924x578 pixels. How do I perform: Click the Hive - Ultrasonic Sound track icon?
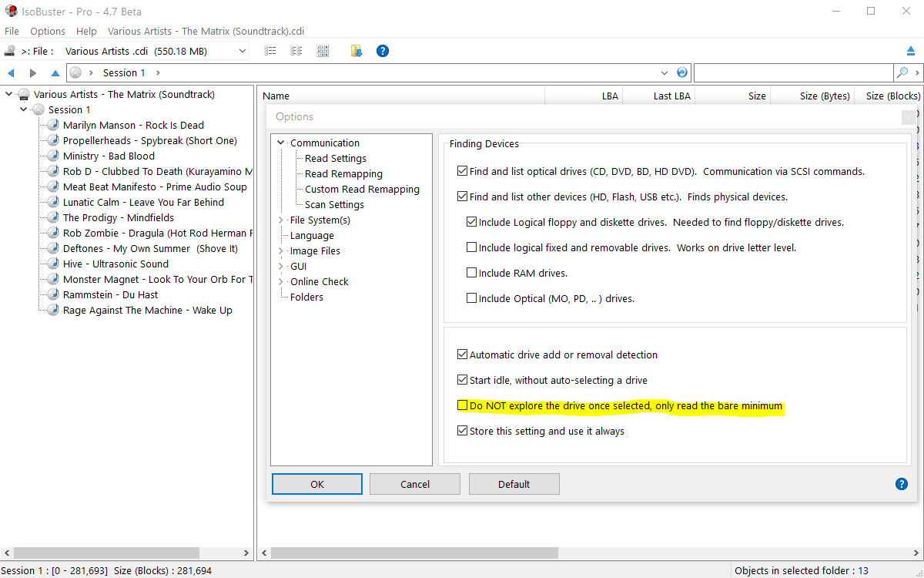point(53,264)
